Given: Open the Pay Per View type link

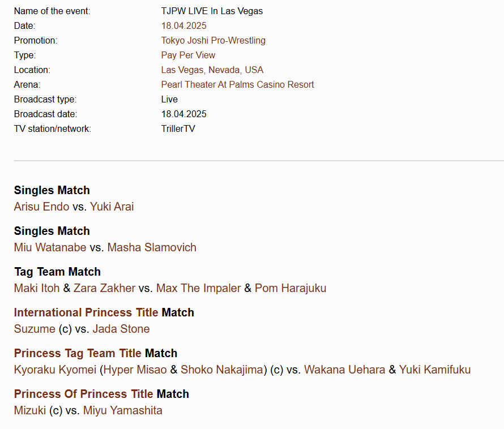Looking at the screenshot, I should coord(188,55).
